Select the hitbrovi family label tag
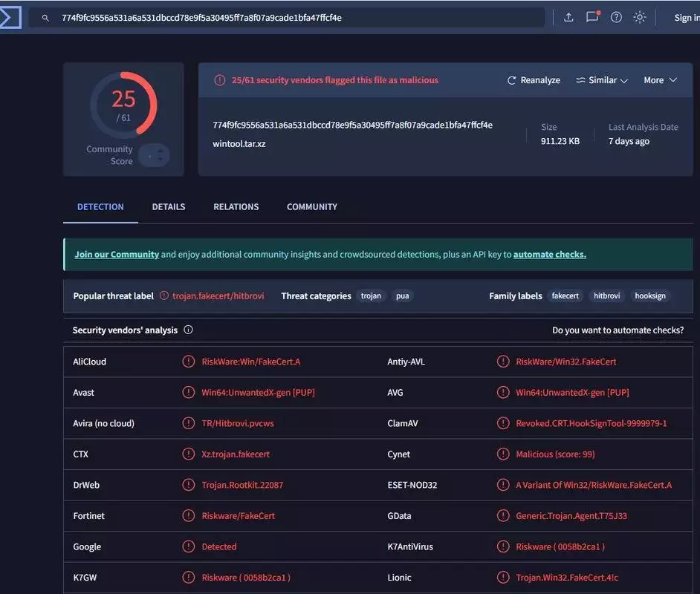Viewport: 700px width, 594px height. pyautogui.click(x=606, y=296)
